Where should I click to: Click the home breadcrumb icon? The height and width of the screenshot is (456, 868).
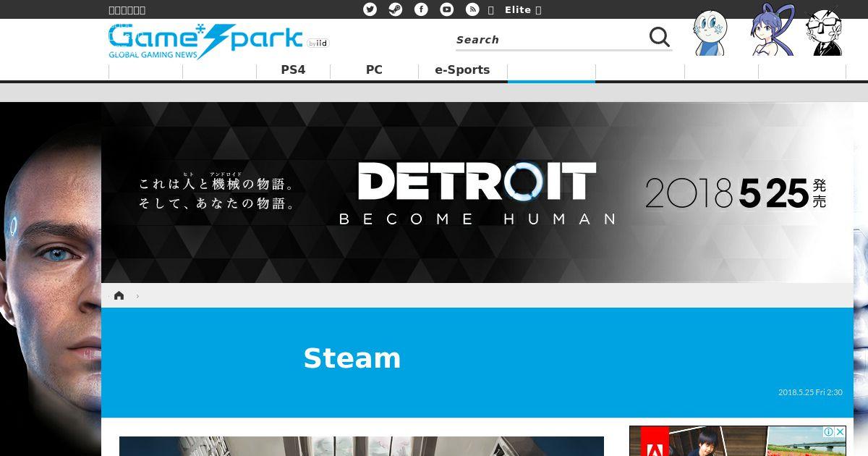[119, 295]
